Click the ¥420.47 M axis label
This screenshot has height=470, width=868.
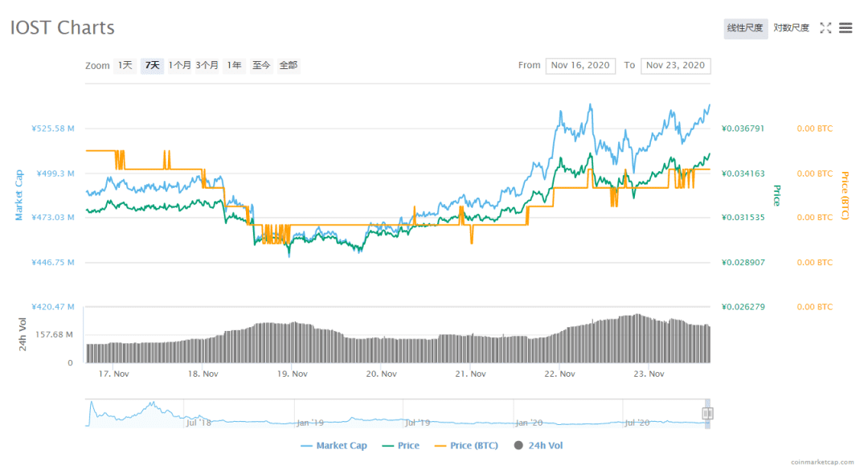[x=52, y=307]
